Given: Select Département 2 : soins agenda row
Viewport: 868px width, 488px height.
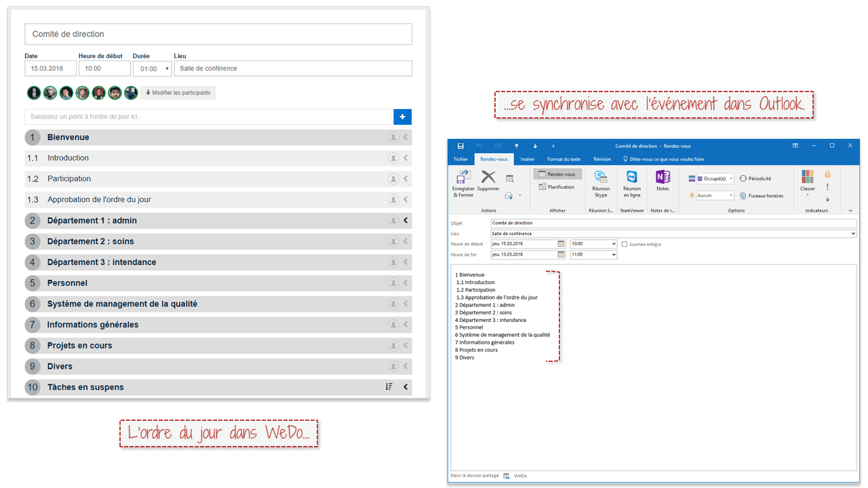Looking at the screenshot, I should (218, 241).
